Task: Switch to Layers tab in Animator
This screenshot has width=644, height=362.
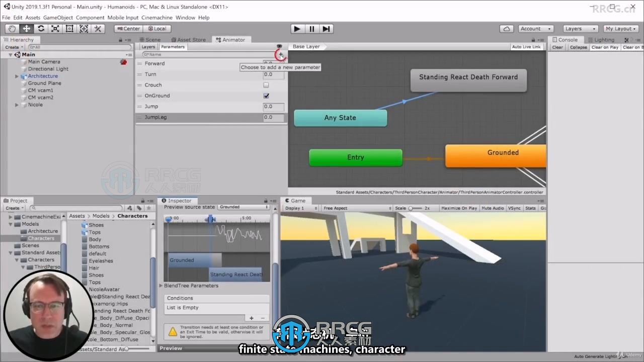Action: [x=148, y=47]
